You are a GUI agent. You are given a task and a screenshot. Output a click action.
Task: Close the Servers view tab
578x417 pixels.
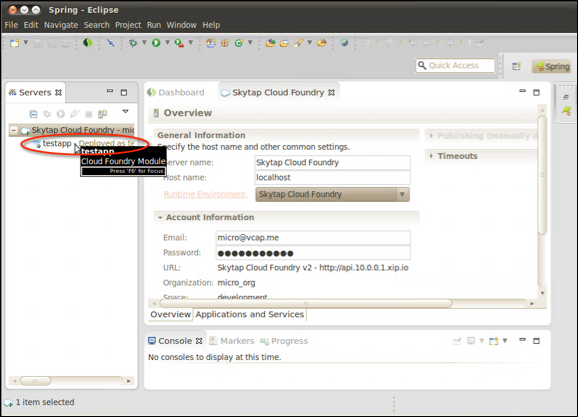(58, 93)
